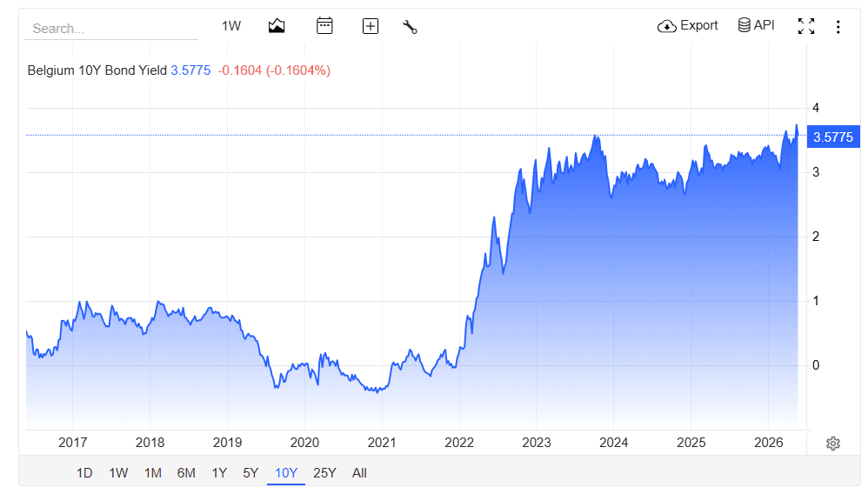Open chart settings gear icon
Image resolution: width=868 pixels, height=494 pixels.
[x=833, y=443]
